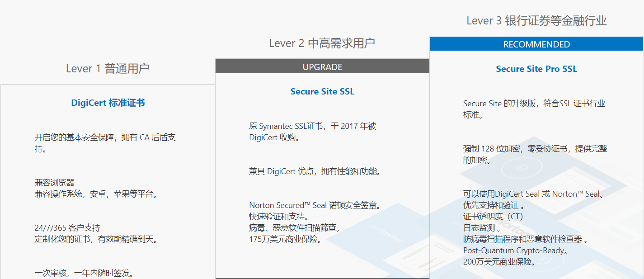Click the UPGRADE banner
The height and width of the screenshot is (279, 644).
322,67
